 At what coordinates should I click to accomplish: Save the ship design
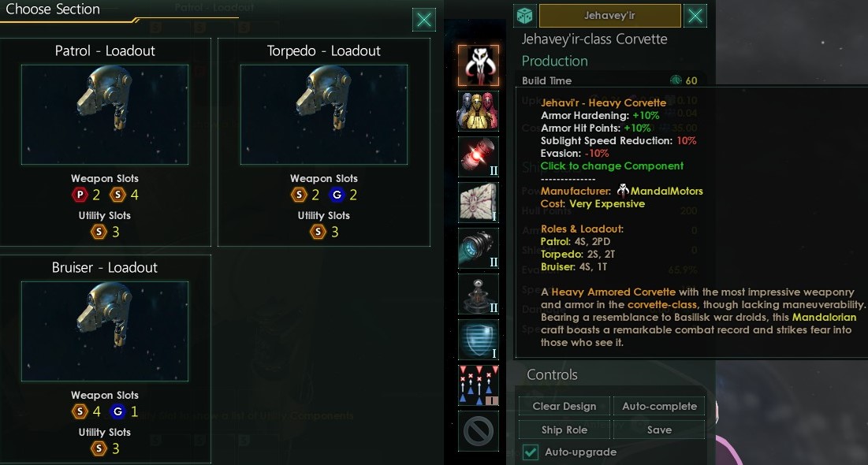pyautogui.click(x=659, y=430)
